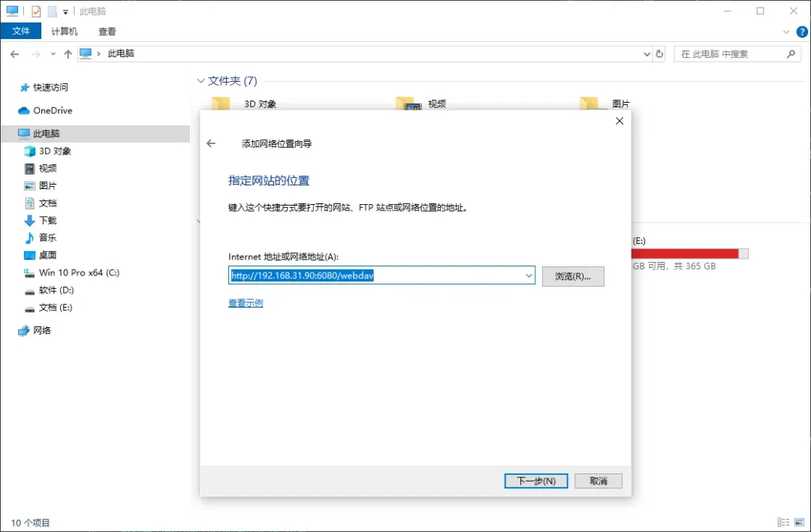The image size is (811, 532).
Task: Click the search magnifier icon
Action: tap(791, 54)
